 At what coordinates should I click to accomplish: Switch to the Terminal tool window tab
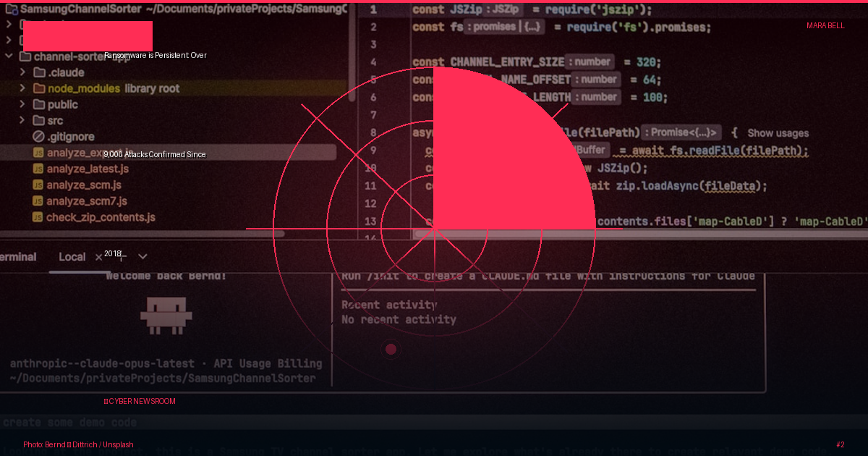tap(17, 256)
